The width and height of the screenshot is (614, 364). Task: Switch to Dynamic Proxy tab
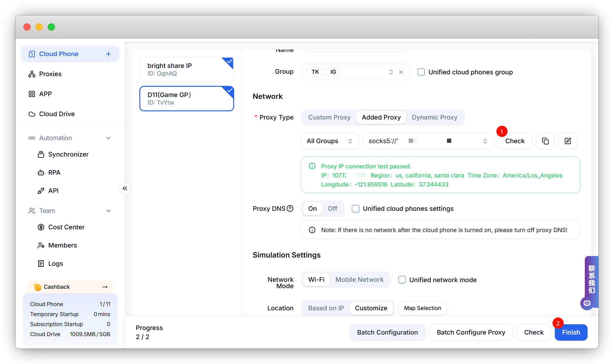(x=434, y=117)
